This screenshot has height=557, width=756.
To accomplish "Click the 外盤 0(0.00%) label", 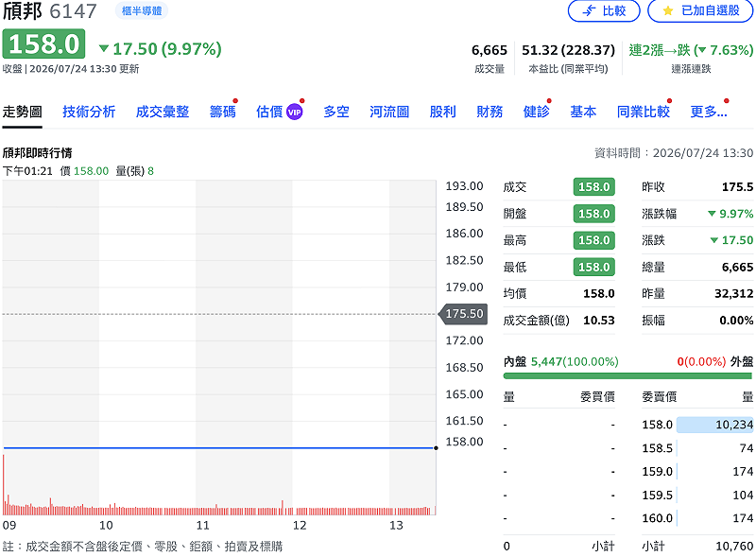I will pyautogui.click(x=715, y=361).
